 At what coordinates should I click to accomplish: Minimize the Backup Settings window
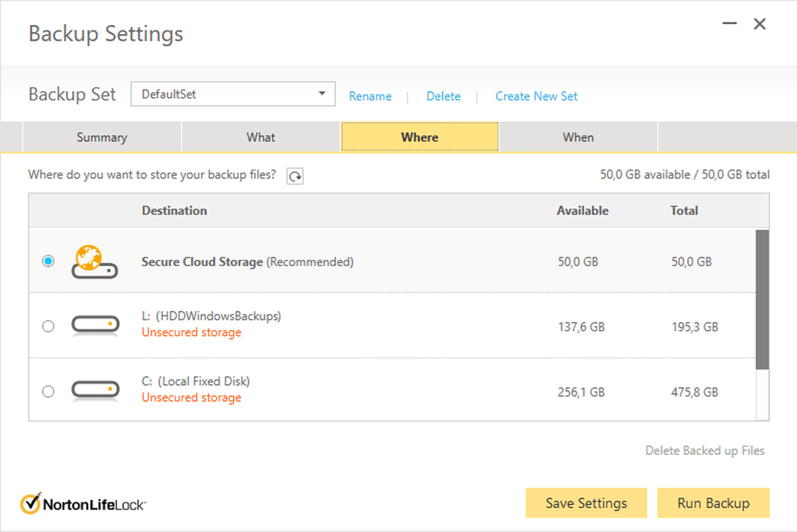click(x=730, y=24)
